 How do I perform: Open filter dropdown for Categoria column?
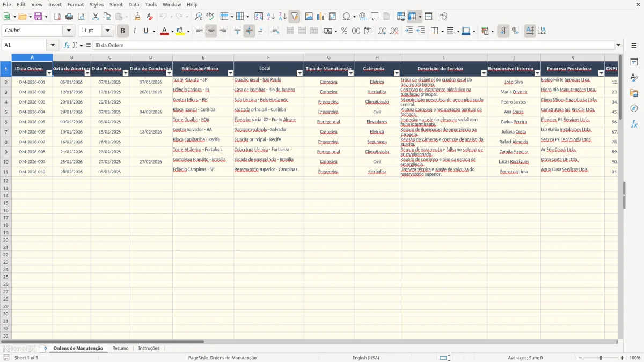click(x=397, y=73)
